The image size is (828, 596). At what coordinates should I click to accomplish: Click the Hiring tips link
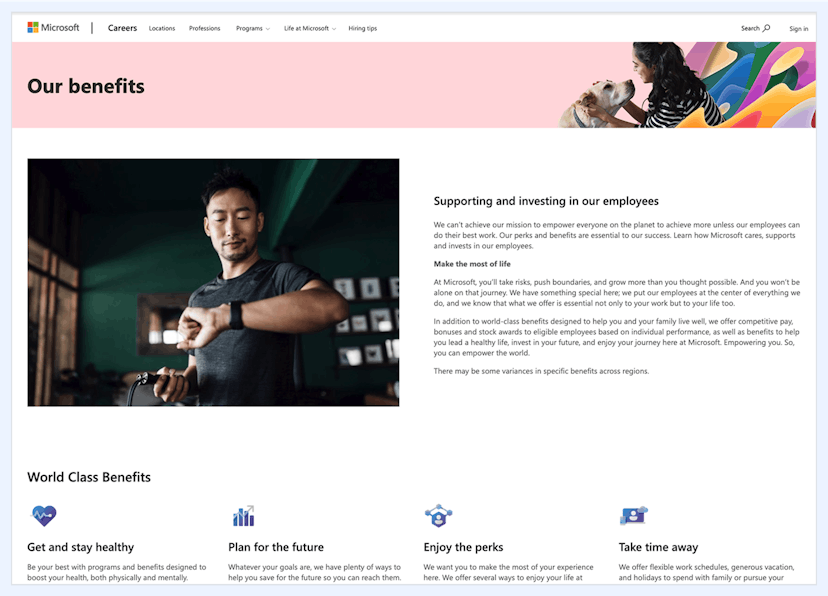tap(362, 28)
